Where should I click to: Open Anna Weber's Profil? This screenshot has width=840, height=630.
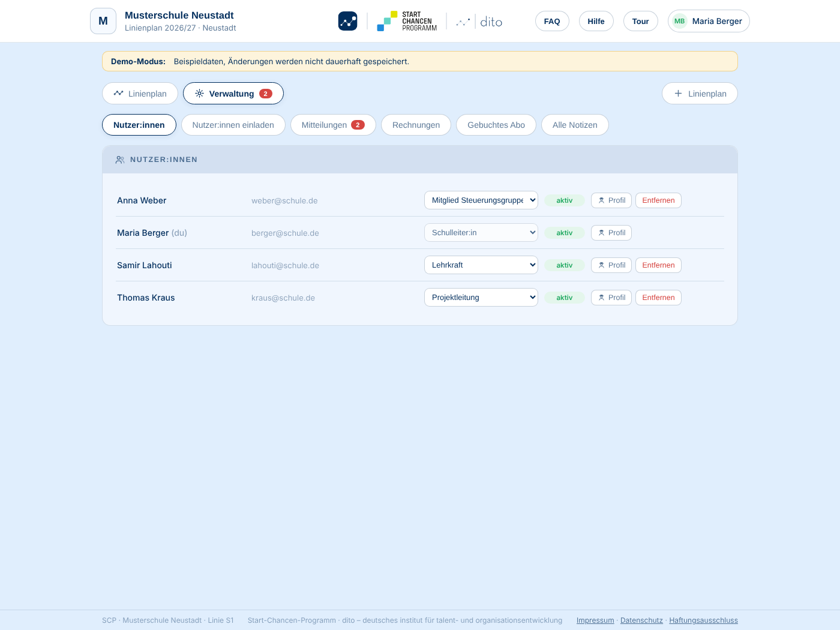pos(611,200)
